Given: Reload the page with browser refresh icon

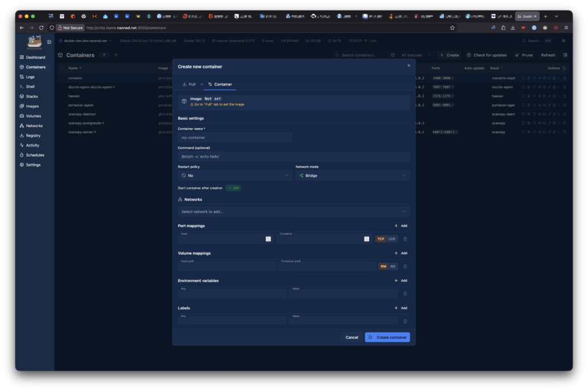Looking at the screenshot, I should 41,28.
